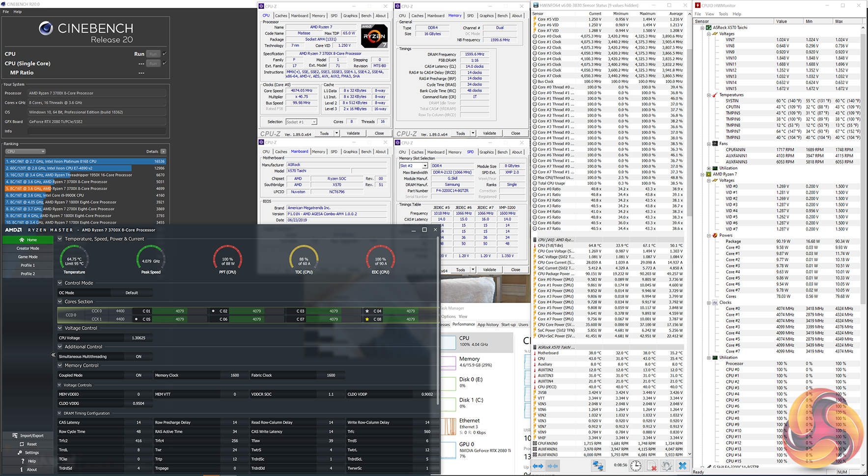Toggle the CPU test checkbox in Cinebench
Screen dimensions: 868x476
pyautogui.click(x=165, y=54)
